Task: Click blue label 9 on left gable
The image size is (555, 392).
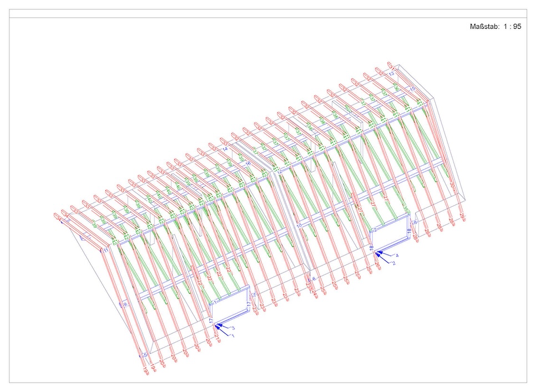Action: pos(125,304)
